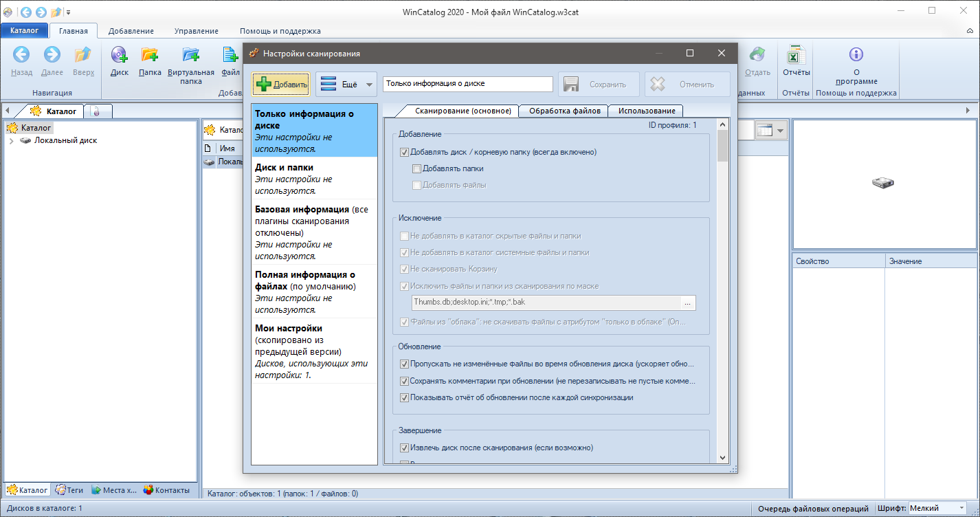Click the Виртуальная папка icon
The width and height of the screenshot is (980, 517).
(x=191, y=56)
